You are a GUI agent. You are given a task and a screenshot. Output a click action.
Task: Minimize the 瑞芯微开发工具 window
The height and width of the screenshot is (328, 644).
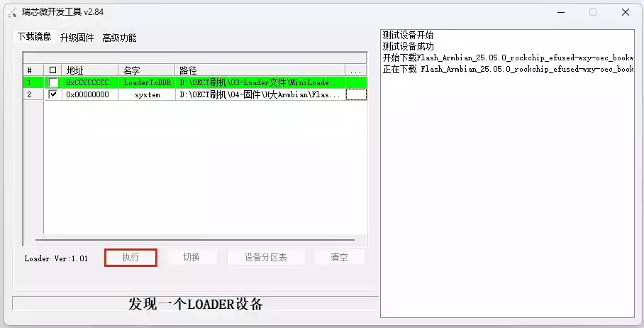[x=561, y=12]
